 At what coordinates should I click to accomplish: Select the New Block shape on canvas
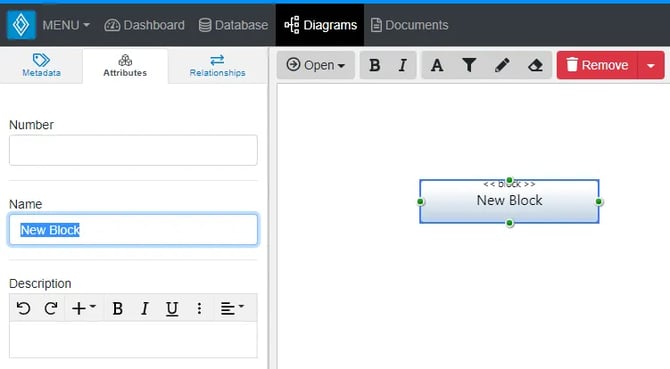509,202
